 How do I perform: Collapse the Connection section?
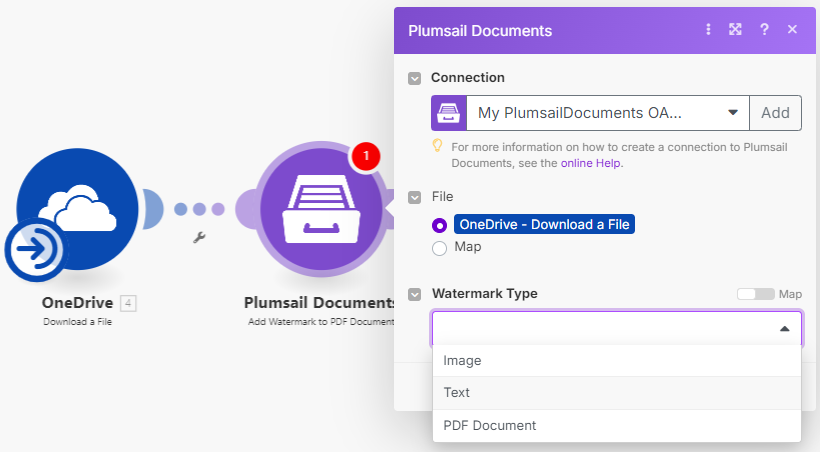(x=414, y=78)
